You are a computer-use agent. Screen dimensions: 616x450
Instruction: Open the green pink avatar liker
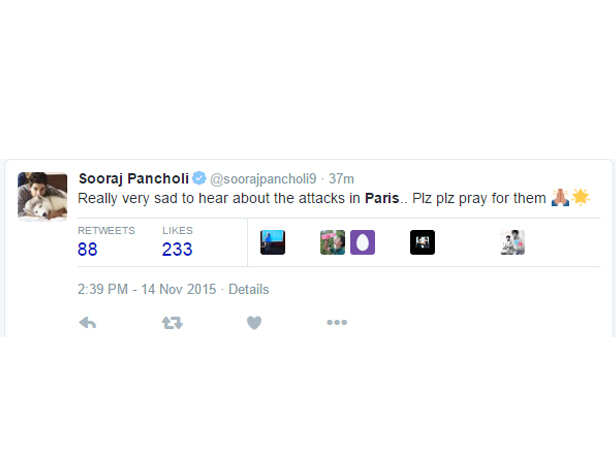pyautogui.click(x=332, y=242)
